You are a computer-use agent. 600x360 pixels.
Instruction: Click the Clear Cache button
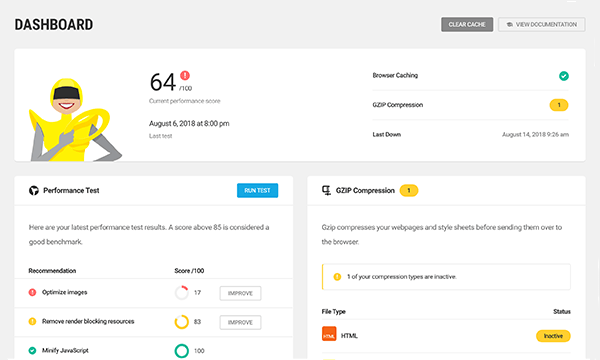pos(467,24)
